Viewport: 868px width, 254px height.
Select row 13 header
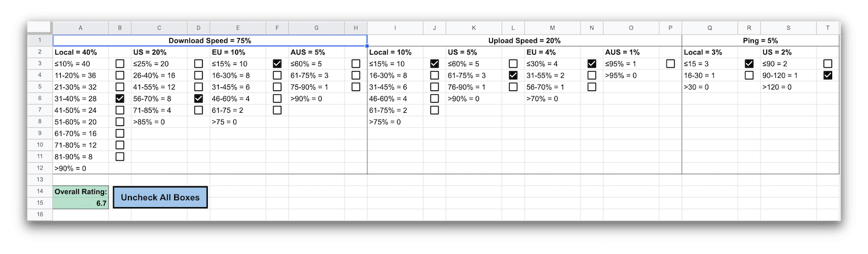pos(40,180)
